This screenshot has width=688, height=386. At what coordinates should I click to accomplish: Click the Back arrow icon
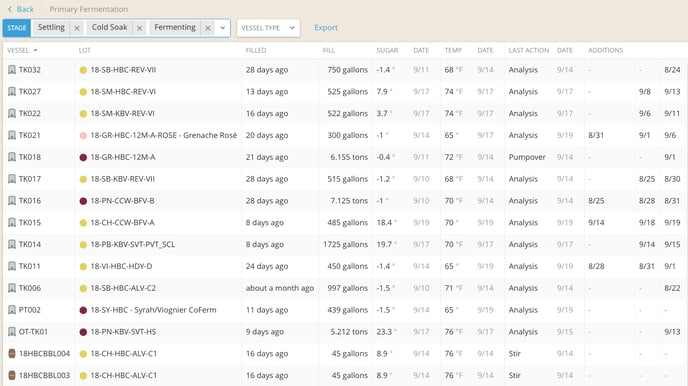10,9
